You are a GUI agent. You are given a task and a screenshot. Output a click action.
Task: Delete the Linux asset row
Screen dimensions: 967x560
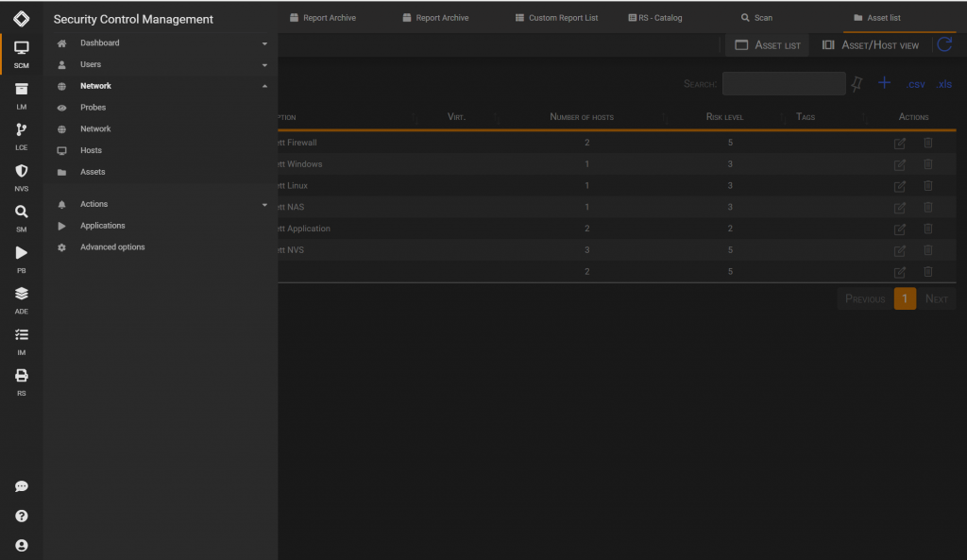[928, 186]
